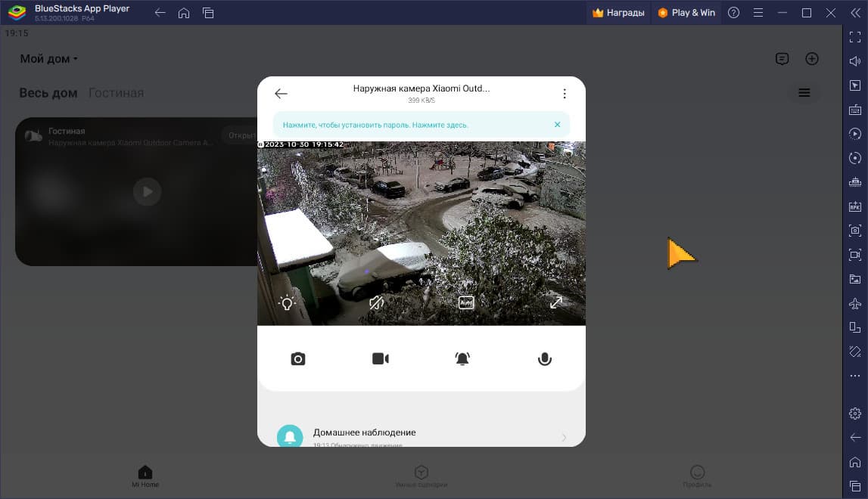
Task: Dismiss the password setup banner
Action: coord(558,125)
